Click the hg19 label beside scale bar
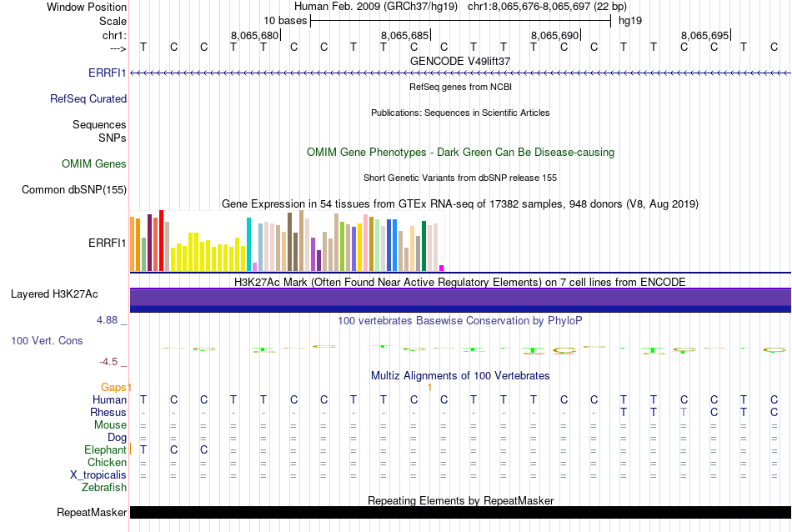792x532 pixels. coord(630,21)
